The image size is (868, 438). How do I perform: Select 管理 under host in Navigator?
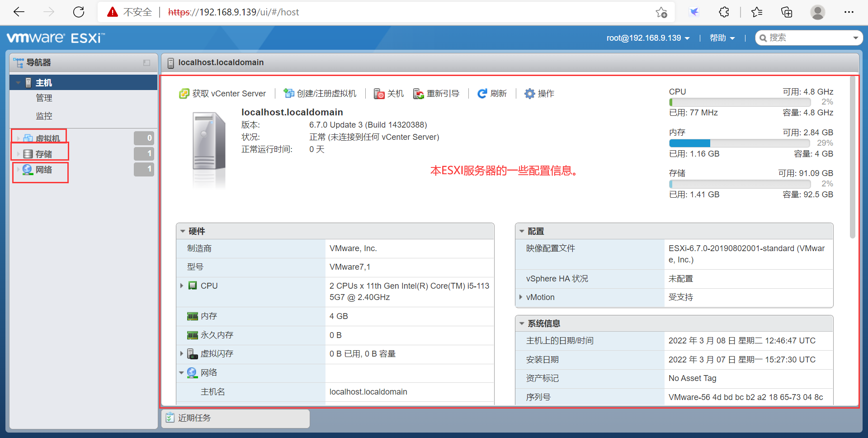[x=44, y=98]
